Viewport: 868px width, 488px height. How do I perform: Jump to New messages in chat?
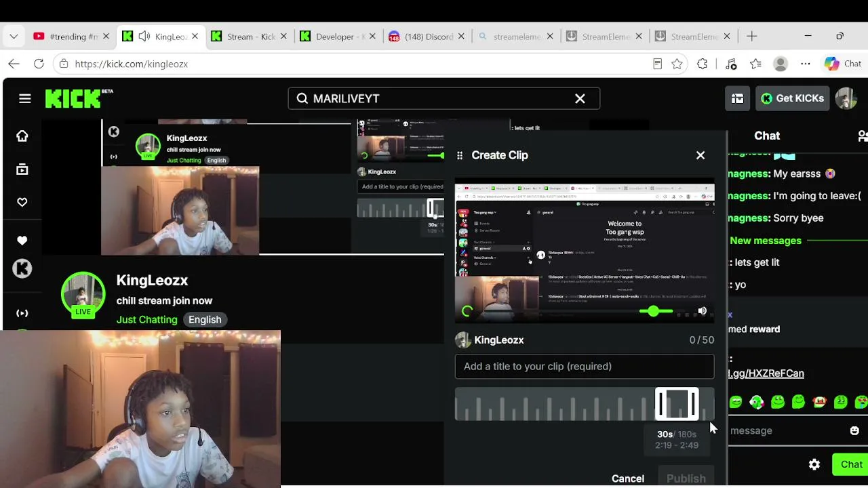[x=766, y=241]
